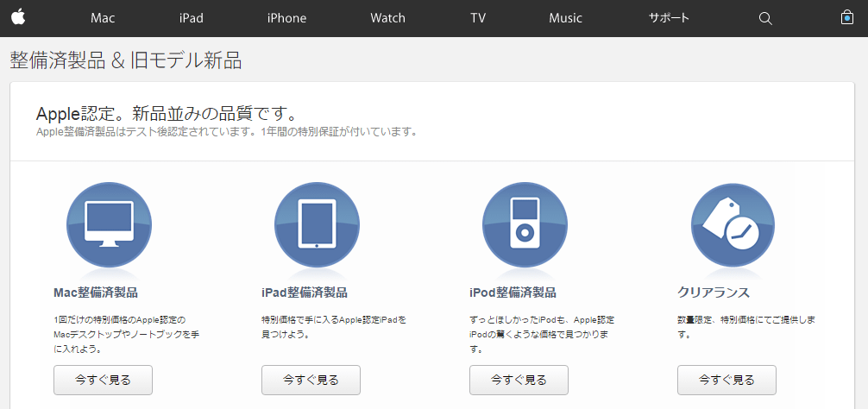Click the iPad tablet circle icon
Viewport: 868px width, 409px height.
tap(317, 224)
